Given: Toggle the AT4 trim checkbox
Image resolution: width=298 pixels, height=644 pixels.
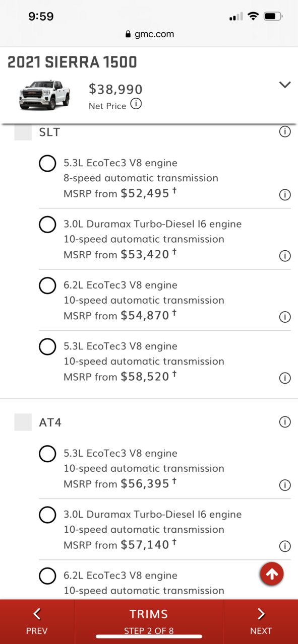Looking at the screenshot, I should tap(23, 422).
